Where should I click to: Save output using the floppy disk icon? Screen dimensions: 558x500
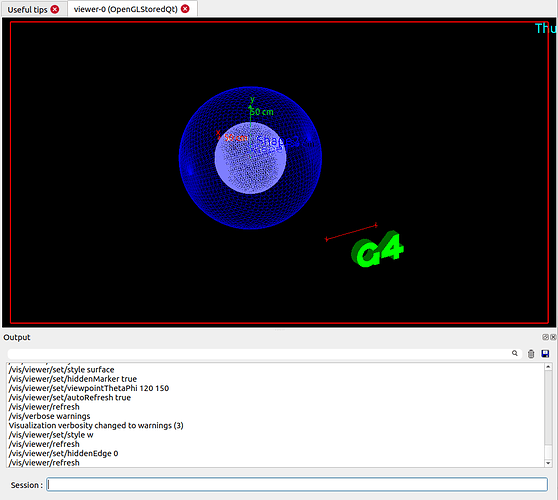[545, 353]
